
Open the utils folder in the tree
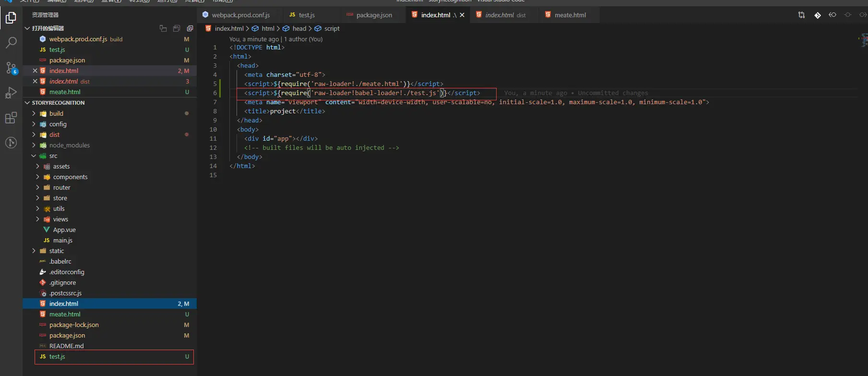109,208
